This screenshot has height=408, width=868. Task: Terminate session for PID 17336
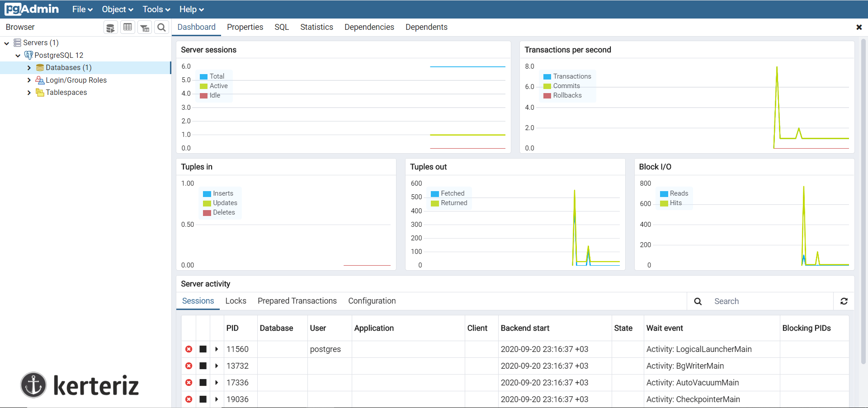pos(189,383)
